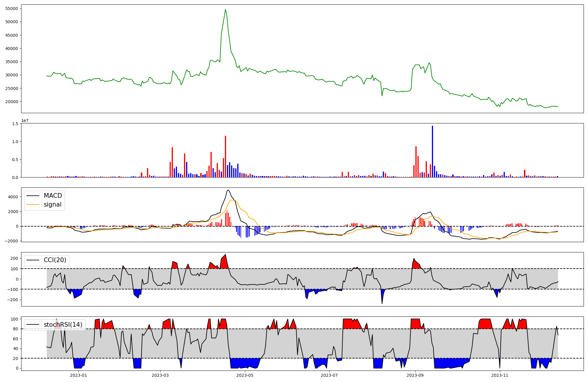
Task: Click the -200 tick on CCI axis
Action: pyautogui.click(x=12, y=300)
